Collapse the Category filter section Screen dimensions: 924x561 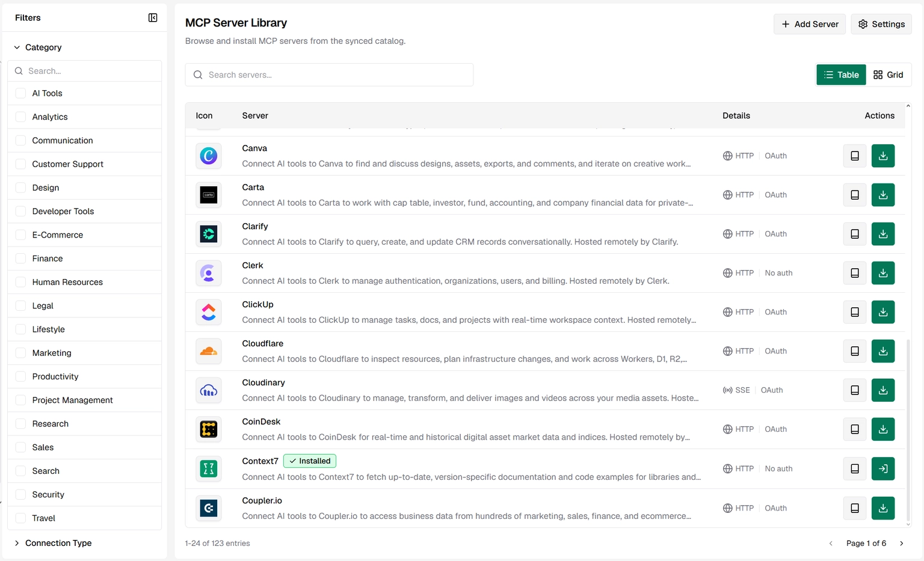pos(37,48)
